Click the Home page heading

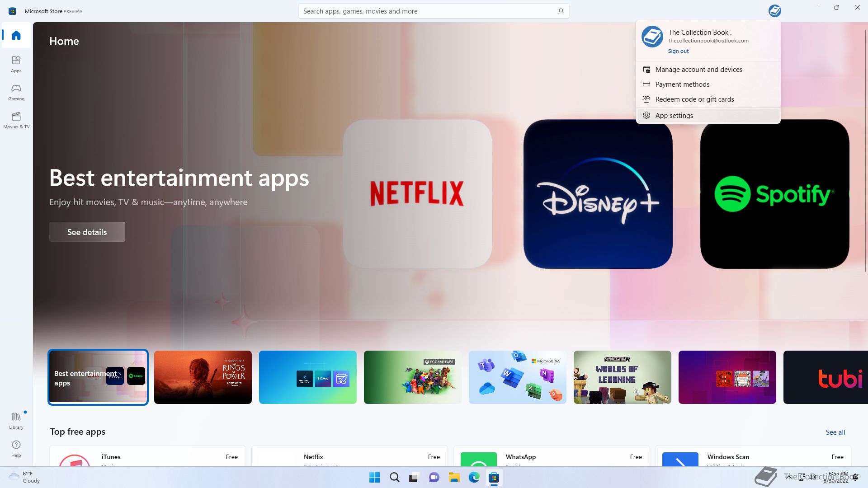point(64,41)
